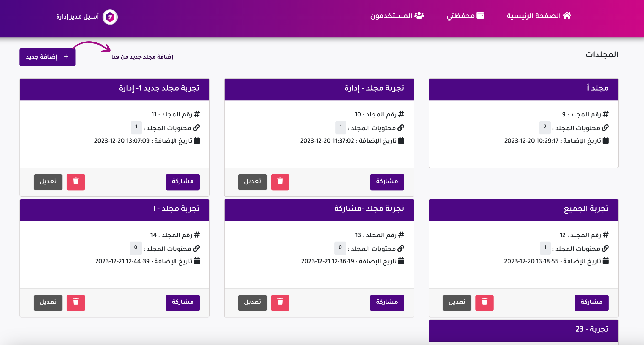Delete the تجربة الجميع folder via trash
644x345 pixels.
[484, 303]
